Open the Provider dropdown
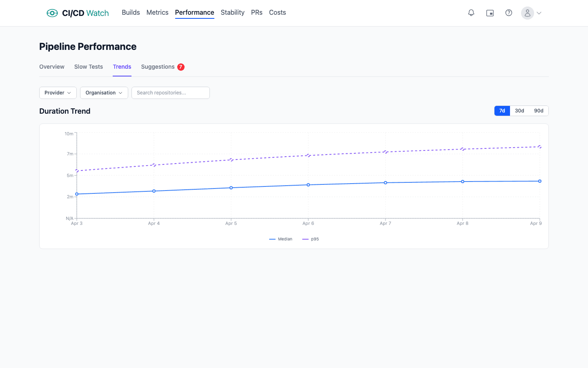 58,93
